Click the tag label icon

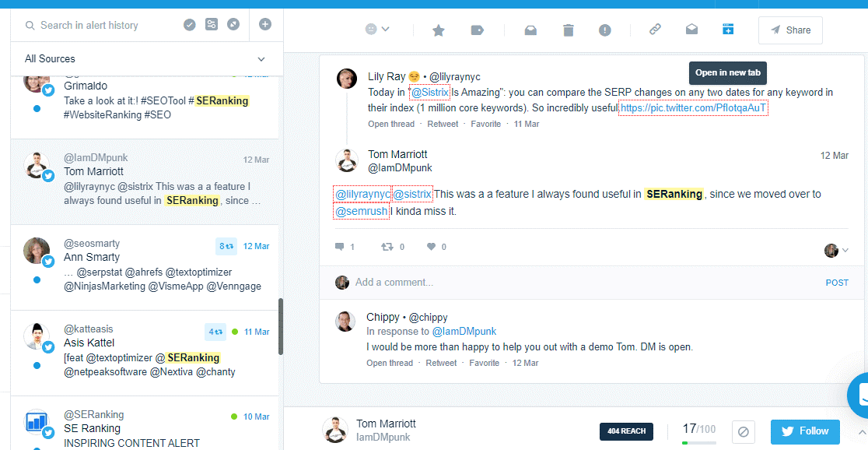coord(478,30)
